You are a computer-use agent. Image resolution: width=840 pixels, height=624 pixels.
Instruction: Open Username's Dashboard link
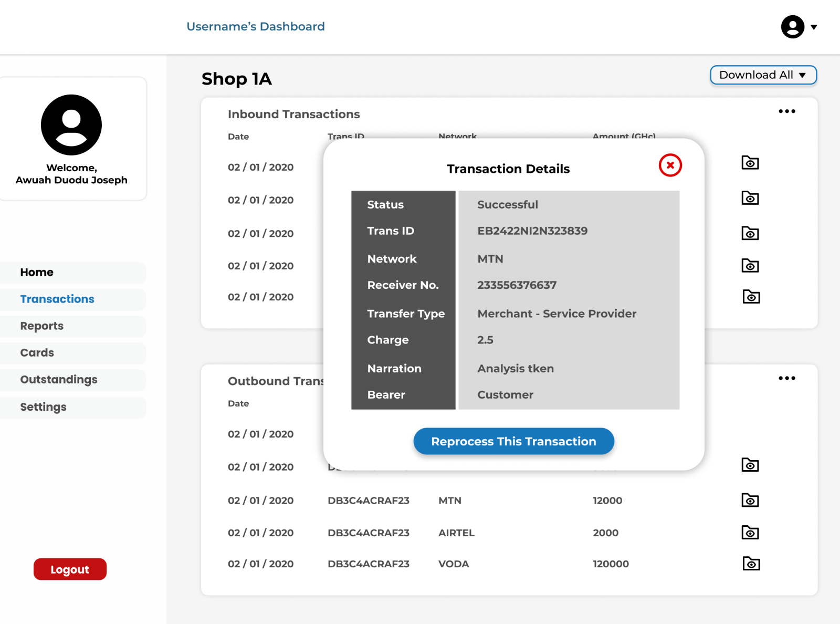(256, 26)
